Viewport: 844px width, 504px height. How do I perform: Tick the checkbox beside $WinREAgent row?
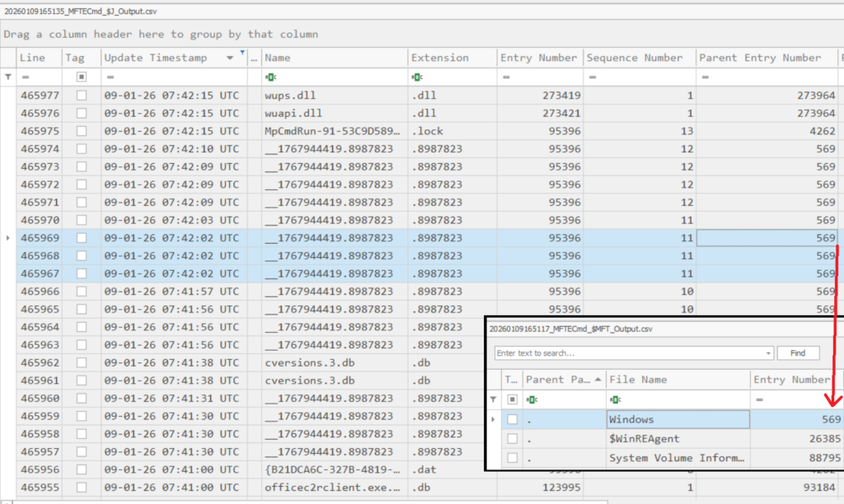point(512,439)
